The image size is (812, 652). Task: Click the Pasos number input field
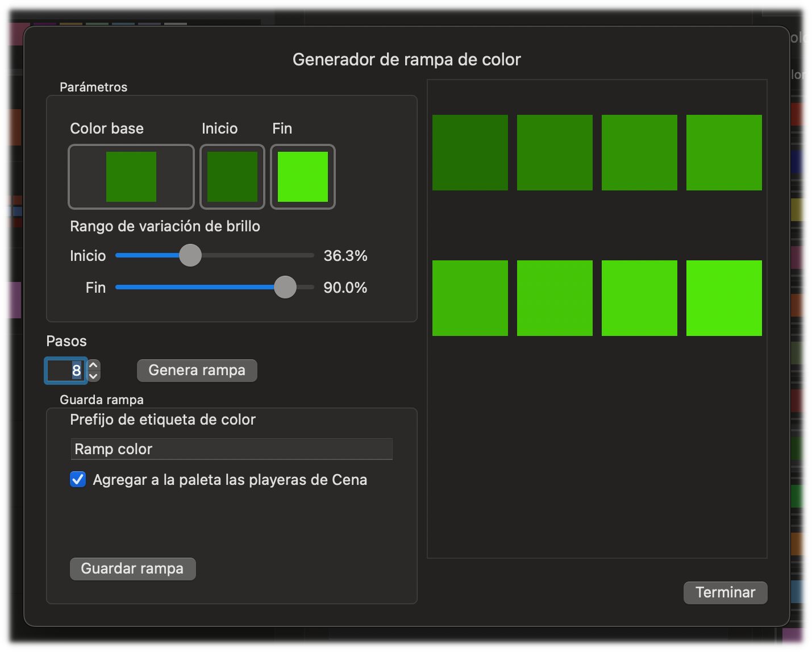(66, 371)
